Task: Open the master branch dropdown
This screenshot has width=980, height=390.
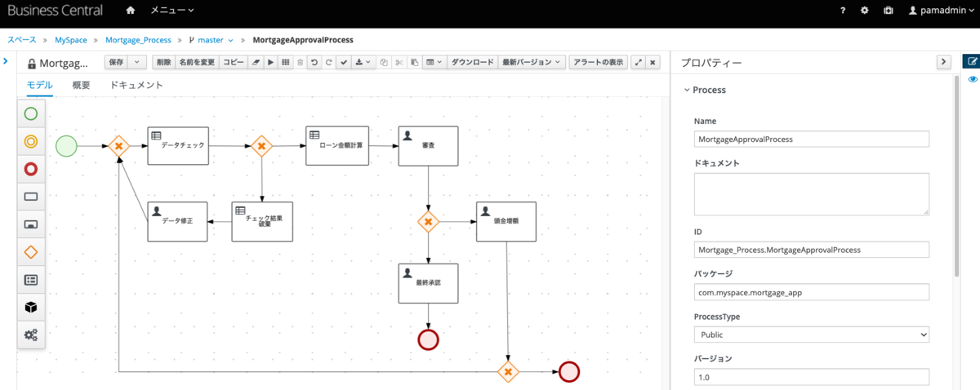Action: pyautogui.click(x=211, y=39)
